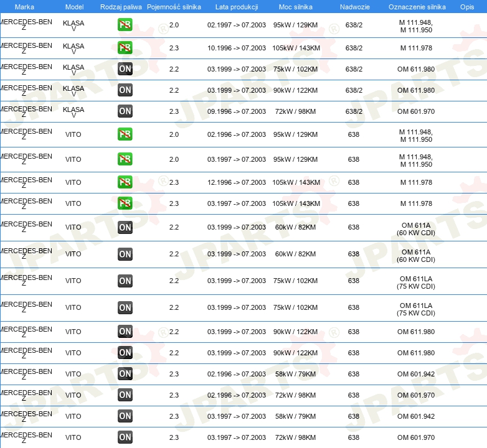Click the Rodzaj paliwa column header

(x=121, y=7)
